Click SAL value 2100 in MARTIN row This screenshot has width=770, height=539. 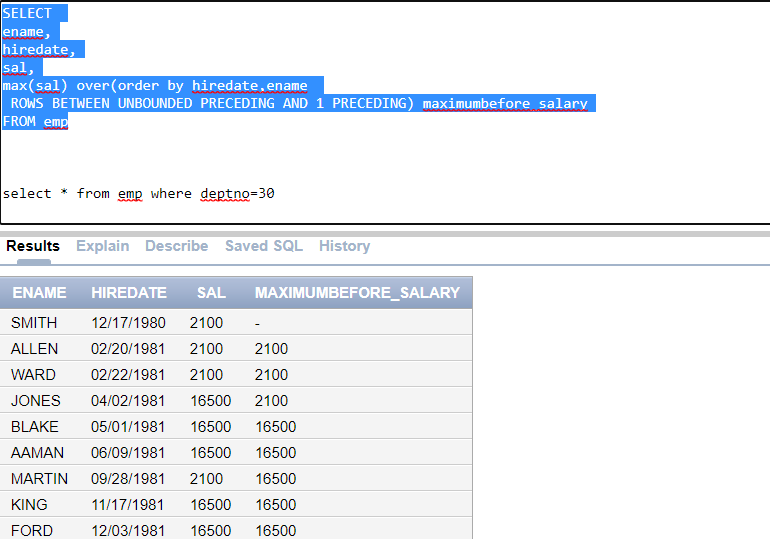tap(207, 479)
